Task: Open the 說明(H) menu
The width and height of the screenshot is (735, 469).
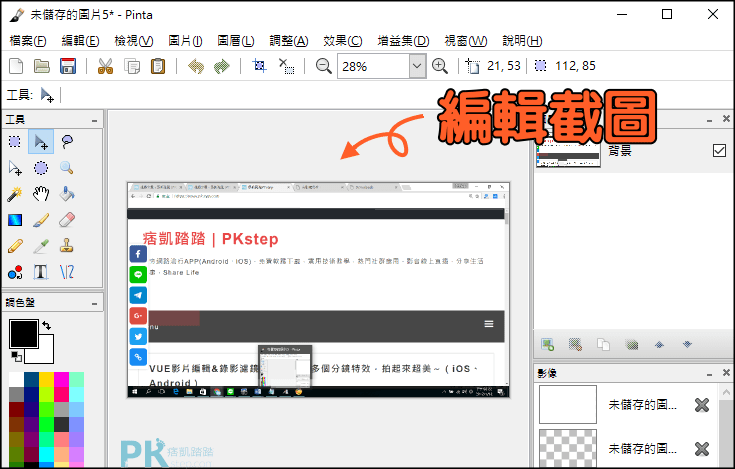Action: [x=522, y=41]
